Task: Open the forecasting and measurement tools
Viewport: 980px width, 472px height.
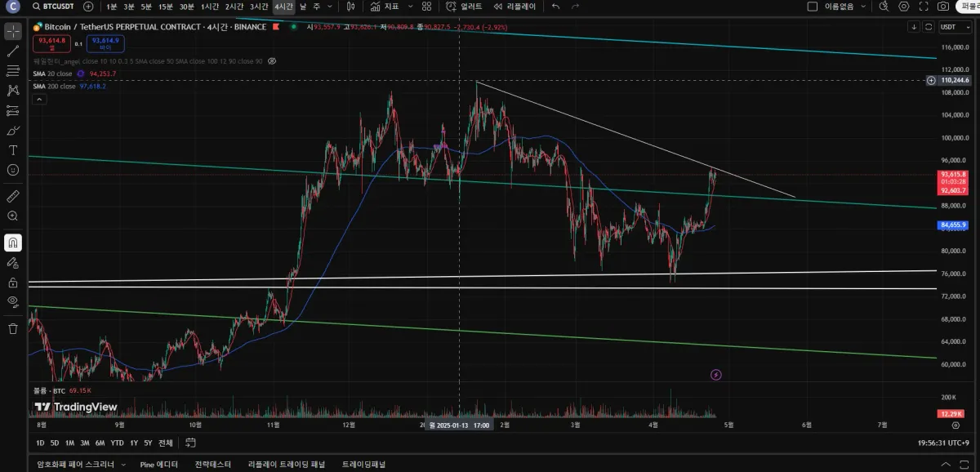Action: 13,110
